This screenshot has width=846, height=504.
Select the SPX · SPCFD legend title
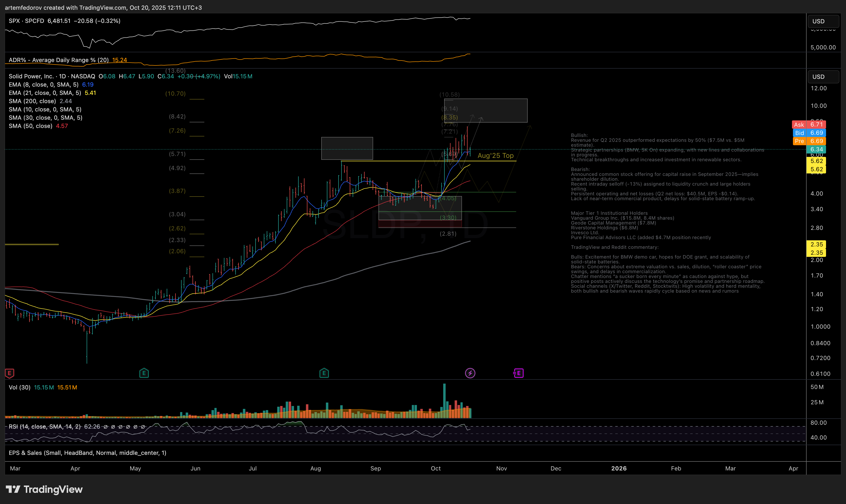27,21
